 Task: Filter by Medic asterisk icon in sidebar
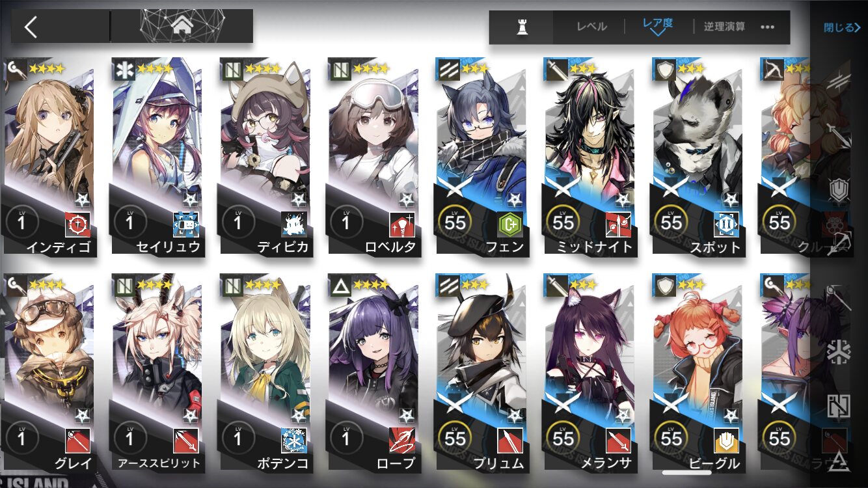point(839,352)
